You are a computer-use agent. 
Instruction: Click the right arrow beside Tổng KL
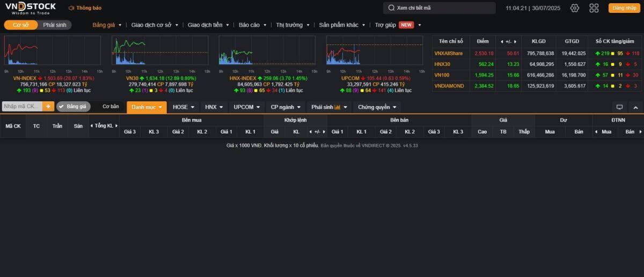point(116,126)
